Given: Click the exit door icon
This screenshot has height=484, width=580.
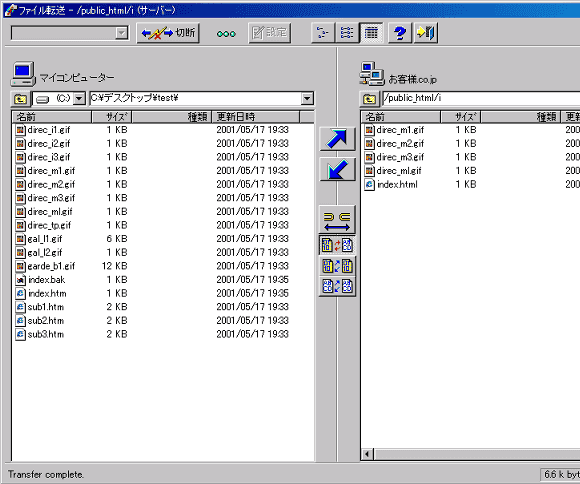Looking at the screenshot, I should click(426, 33).
